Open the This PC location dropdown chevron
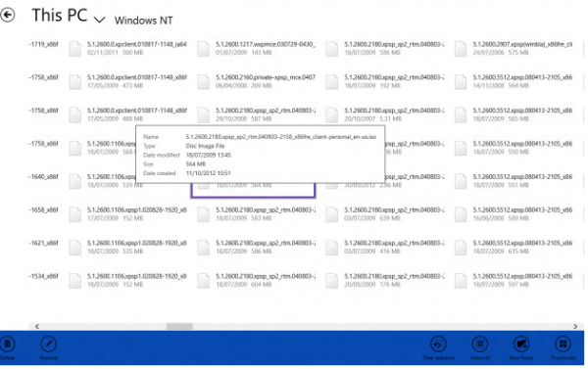588x369 pixels. click(x=99, y=20)
